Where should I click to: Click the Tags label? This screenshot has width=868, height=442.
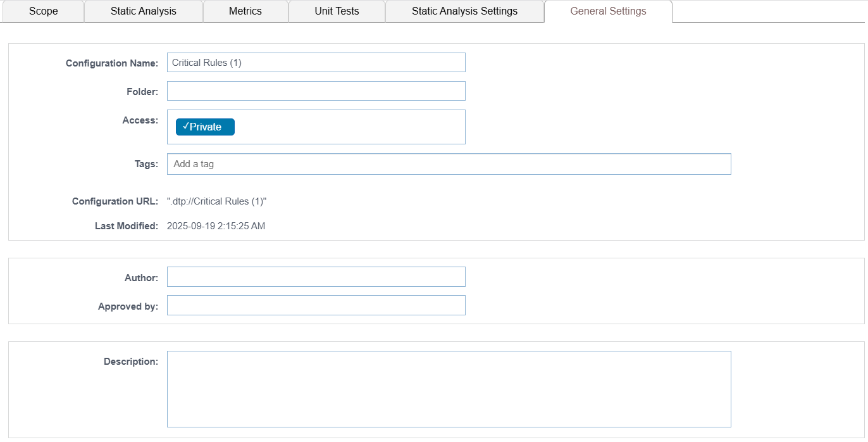click(x=146, y=164)
